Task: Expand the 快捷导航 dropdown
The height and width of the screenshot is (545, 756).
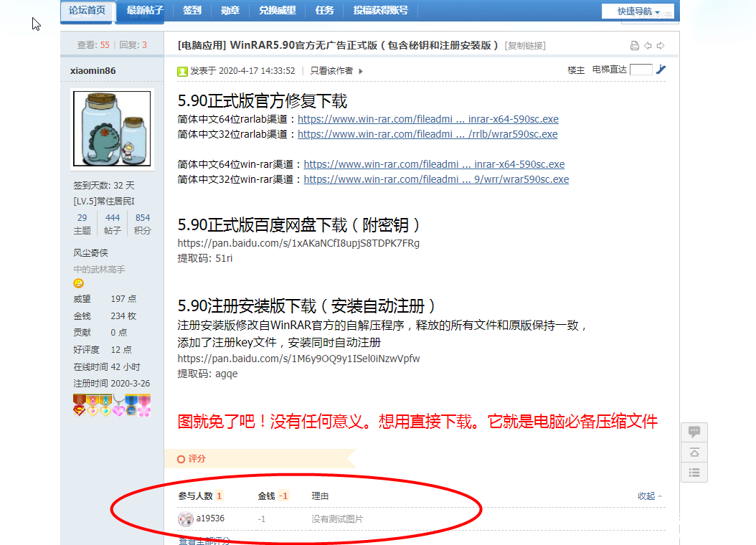Action: [638, 11]
